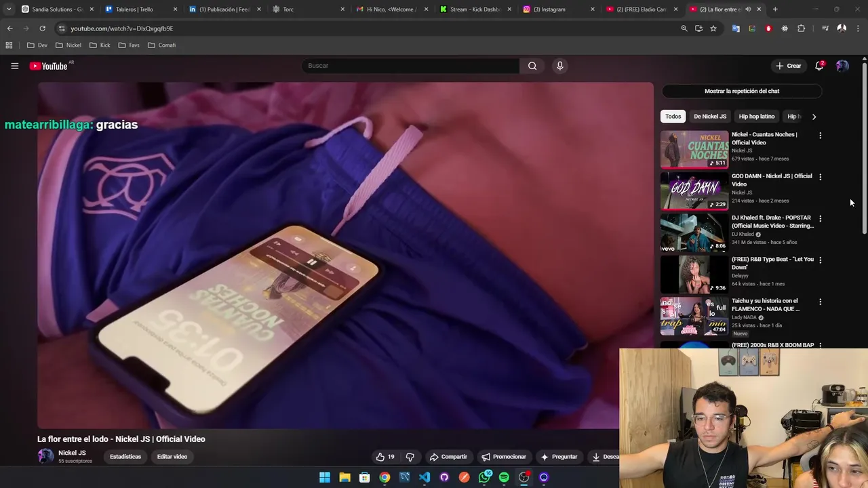Open the YouTube hamburger guide menu
This screenshot has height=488, width=868.
(14, 66)
